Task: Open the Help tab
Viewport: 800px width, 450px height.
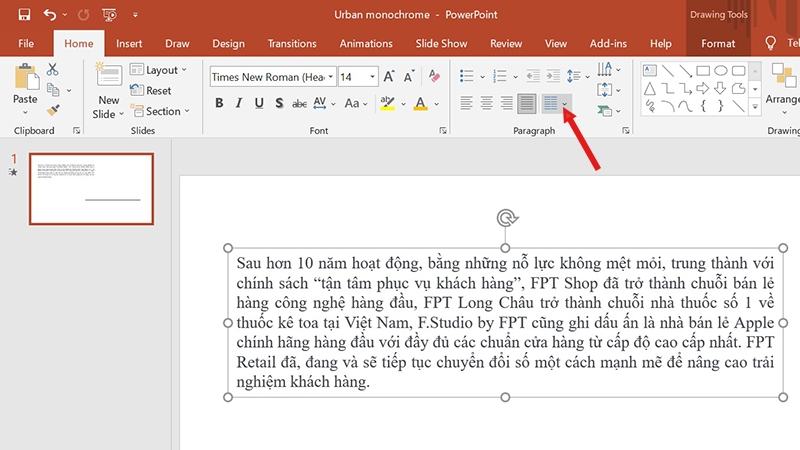Action: pos(661,44)
